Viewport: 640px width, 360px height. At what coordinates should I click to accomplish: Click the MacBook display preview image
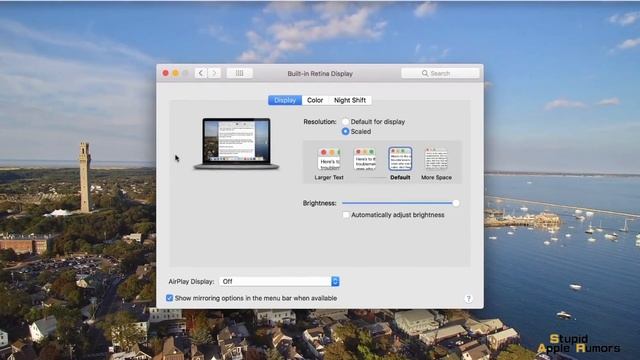click(237, 143)
